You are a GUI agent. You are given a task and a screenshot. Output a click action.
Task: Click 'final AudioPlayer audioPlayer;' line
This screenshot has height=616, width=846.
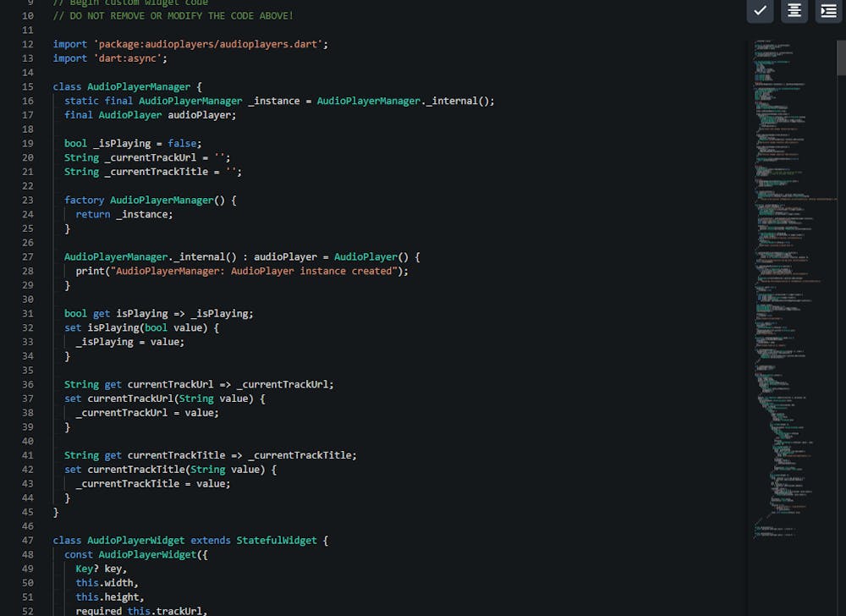click(x=150, y=115)
